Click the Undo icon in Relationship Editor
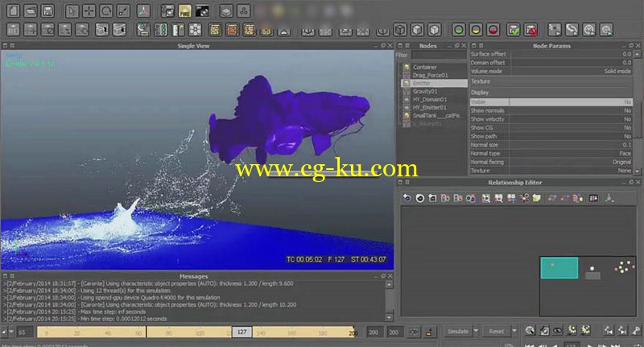This screenshot has width=644, height=347. point(407,198)
